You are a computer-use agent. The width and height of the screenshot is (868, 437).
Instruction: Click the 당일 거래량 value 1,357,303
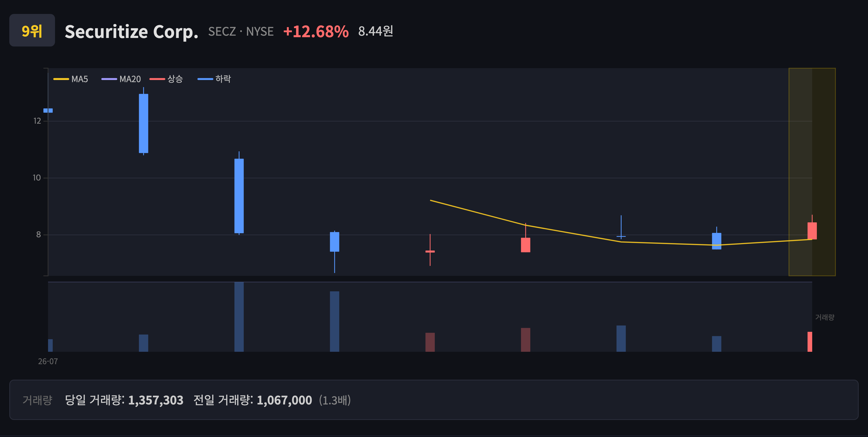(156, 400)
